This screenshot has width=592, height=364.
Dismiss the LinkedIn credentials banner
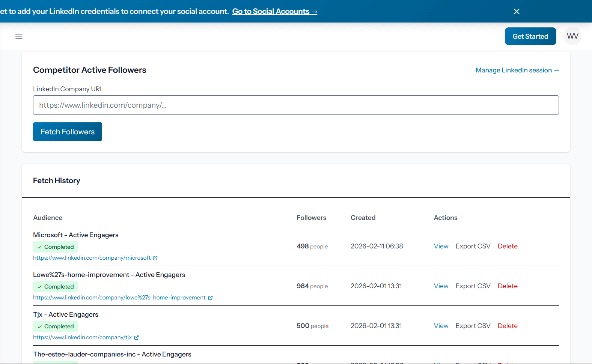tap(517, 12)
